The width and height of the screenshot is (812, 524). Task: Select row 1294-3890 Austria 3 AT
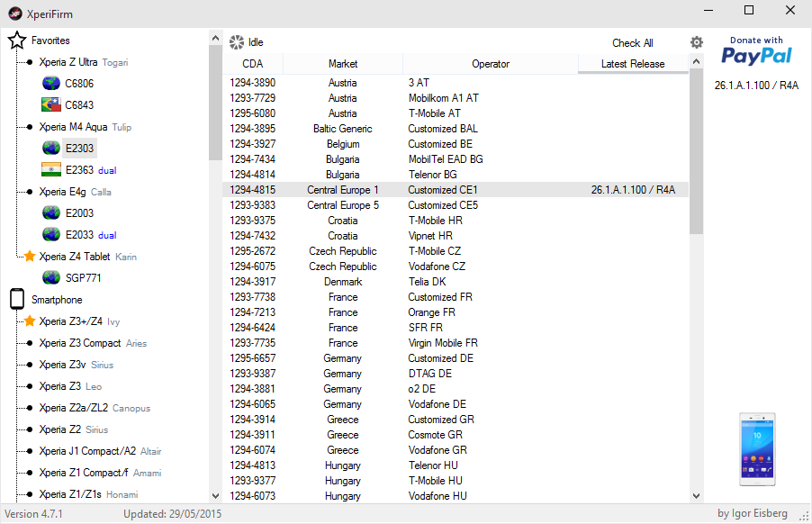point(456,83)
